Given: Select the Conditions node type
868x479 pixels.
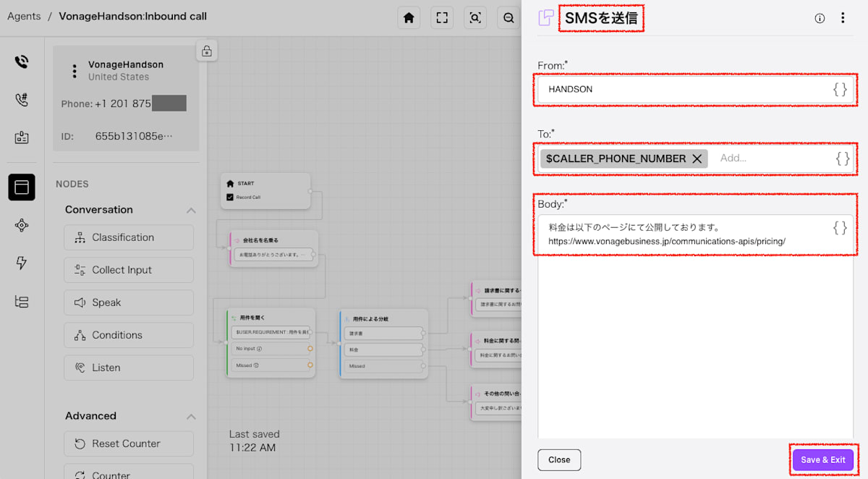Looking at the screenshot, I should click(129, 335).
